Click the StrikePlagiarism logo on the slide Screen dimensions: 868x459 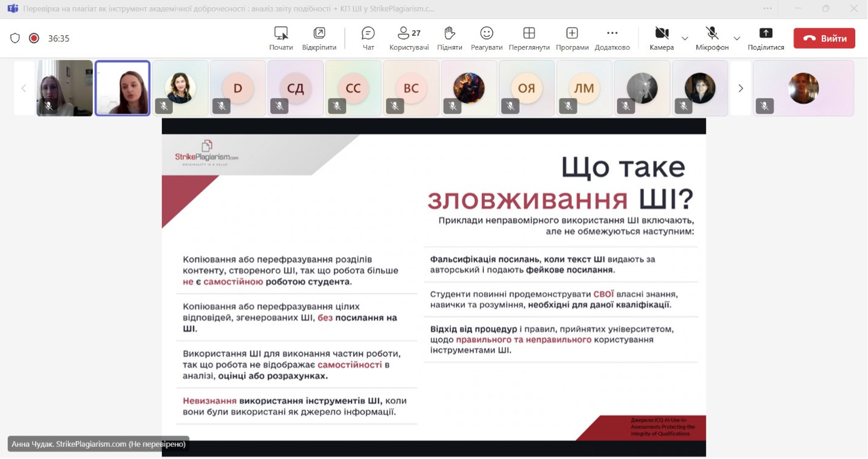pos(206,154)
